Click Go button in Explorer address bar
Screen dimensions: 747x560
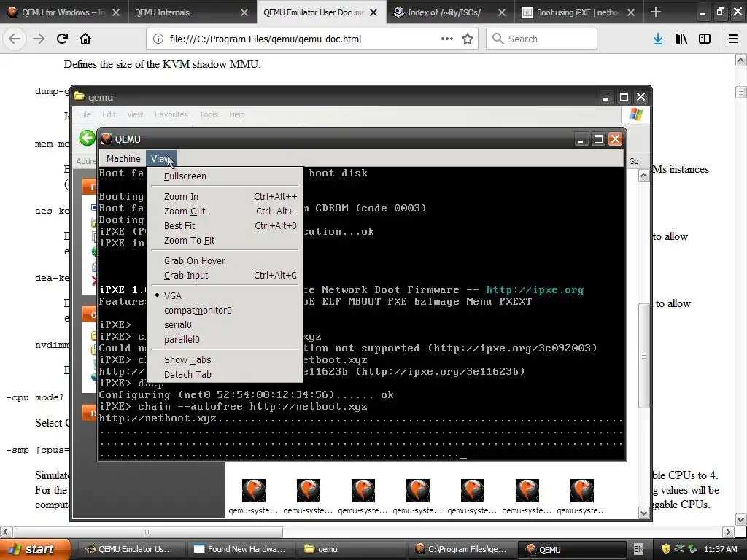(x=634, y=161)
